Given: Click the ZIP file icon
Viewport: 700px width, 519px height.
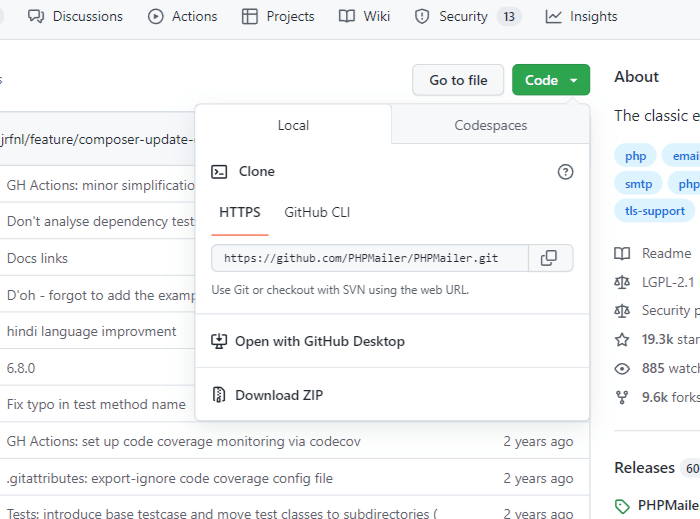Looking at the screenshot, I should click(219, 395).
